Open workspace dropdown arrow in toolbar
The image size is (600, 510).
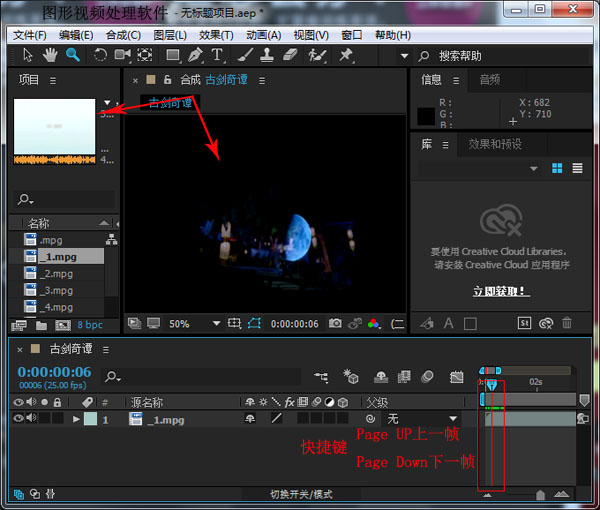point(404,56)
